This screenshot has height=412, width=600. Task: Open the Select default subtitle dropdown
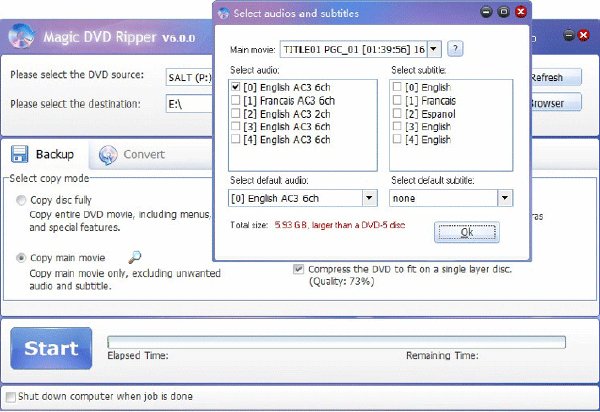click(505, 198)
